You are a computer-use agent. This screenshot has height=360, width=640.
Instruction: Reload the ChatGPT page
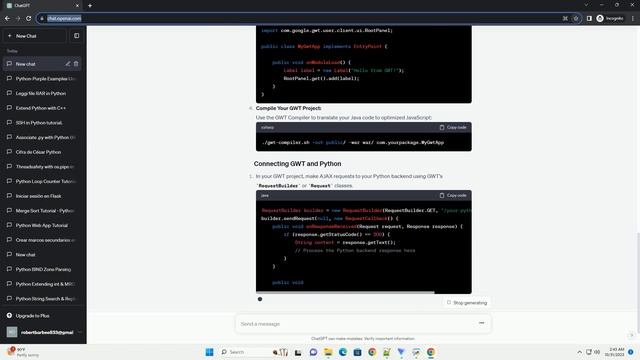(29, 18)
